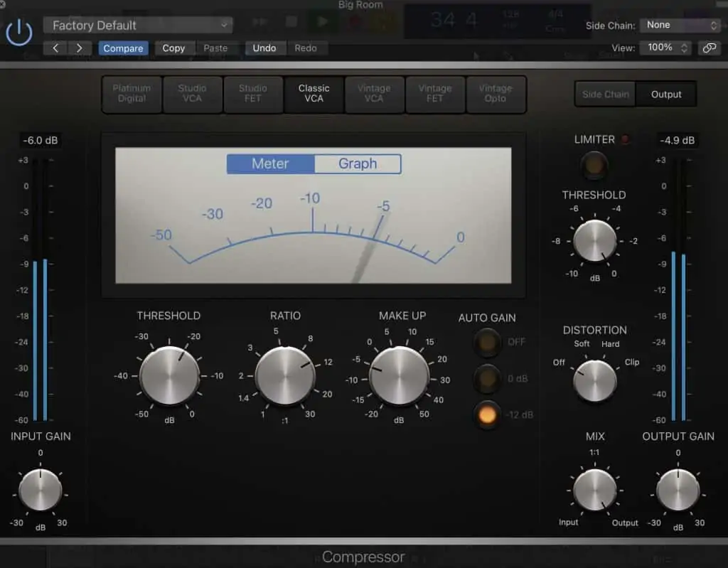The image size is (728, 568).
Task: Toggle the Limiter on button
Action: click(594, 165)
